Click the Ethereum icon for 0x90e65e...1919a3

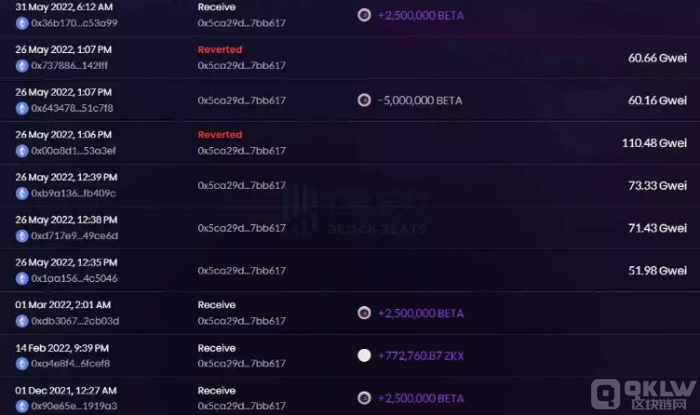coord(22,407)
